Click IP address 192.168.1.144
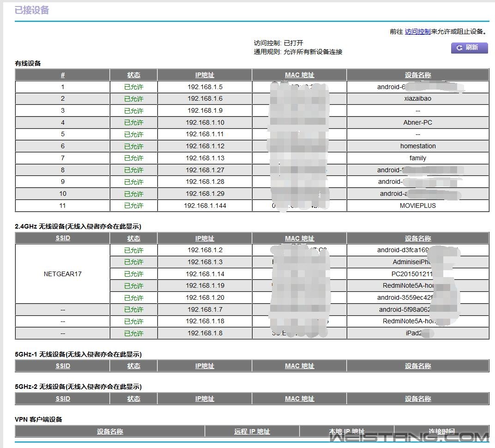This screenshot has width=495, height=448. pos(205,206)
